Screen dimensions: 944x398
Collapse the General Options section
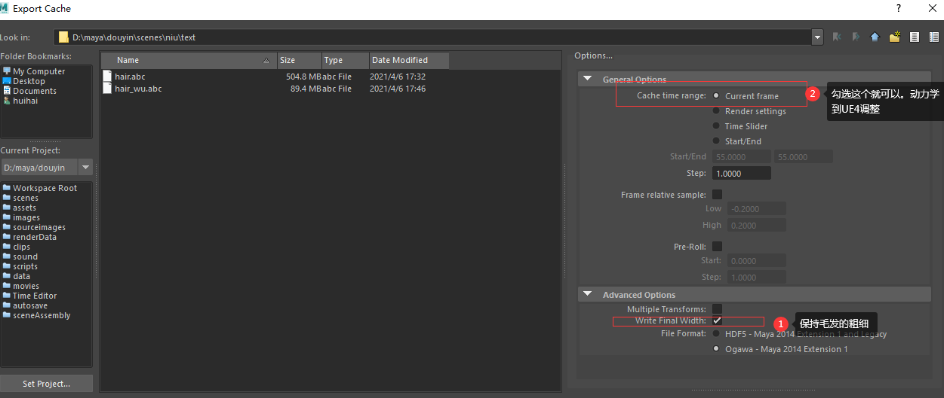pos(588,79)
